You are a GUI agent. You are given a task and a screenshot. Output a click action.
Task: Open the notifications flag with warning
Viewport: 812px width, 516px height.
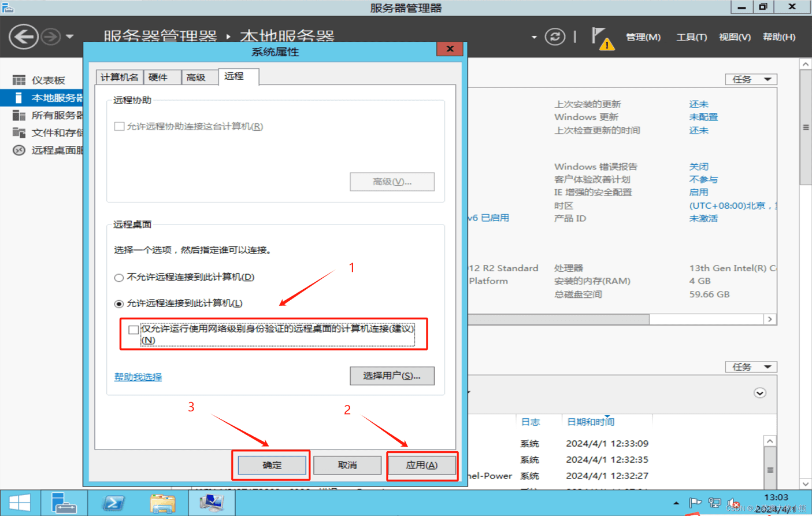click(602, 39)
